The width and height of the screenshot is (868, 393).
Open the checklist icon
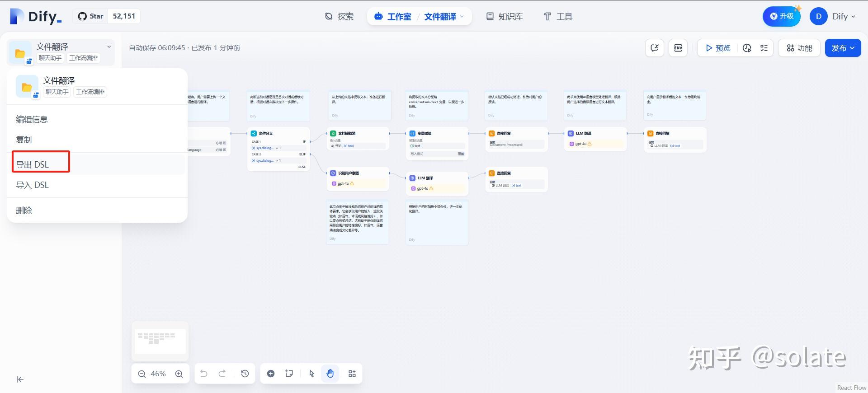coord(764,48)
